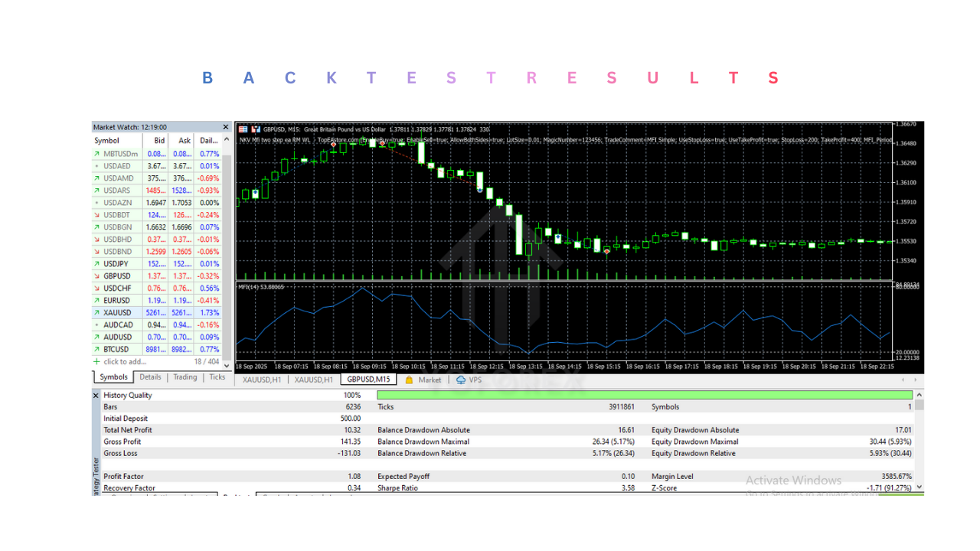The width and height of the screenshot is (980, 551).
Task: Click the VPS cloud icon
Action: [459, 379]
